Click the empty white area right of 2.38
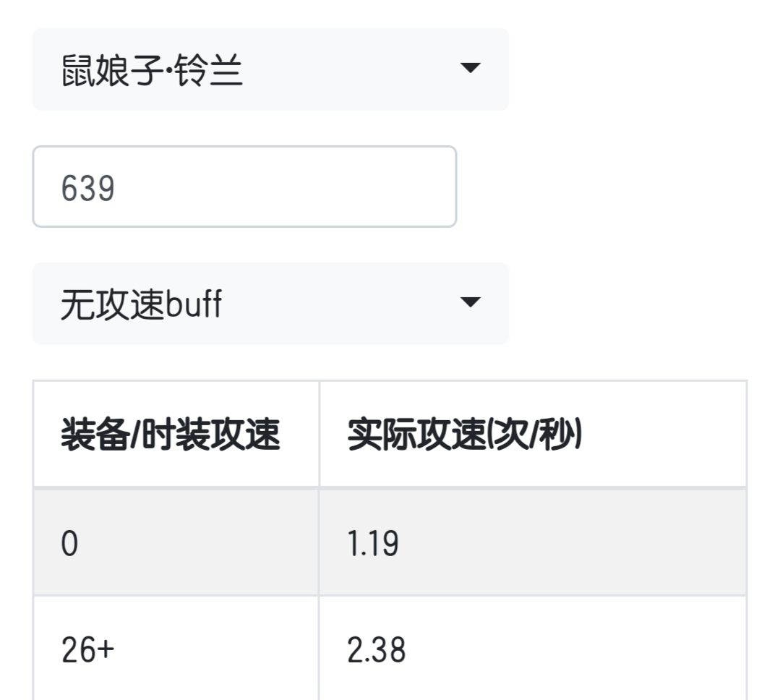 coord(578,650)
